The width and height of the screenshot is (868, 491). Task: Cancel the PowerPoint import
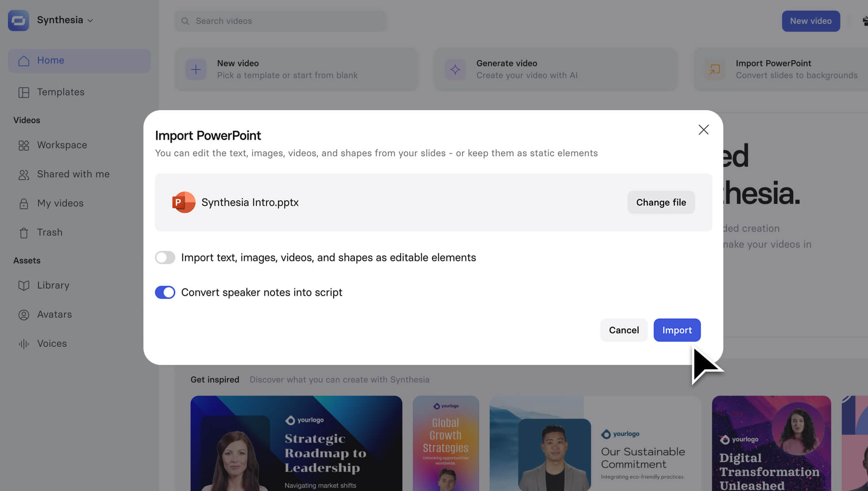click(x=624, y=330)
